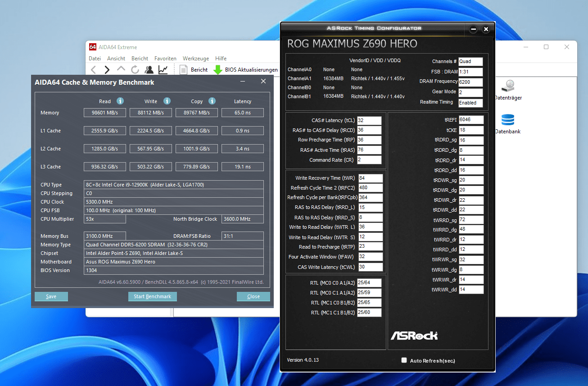
Task: Click the AIDA64 Extreme app logo icon
Action: [x=93, y=47]
